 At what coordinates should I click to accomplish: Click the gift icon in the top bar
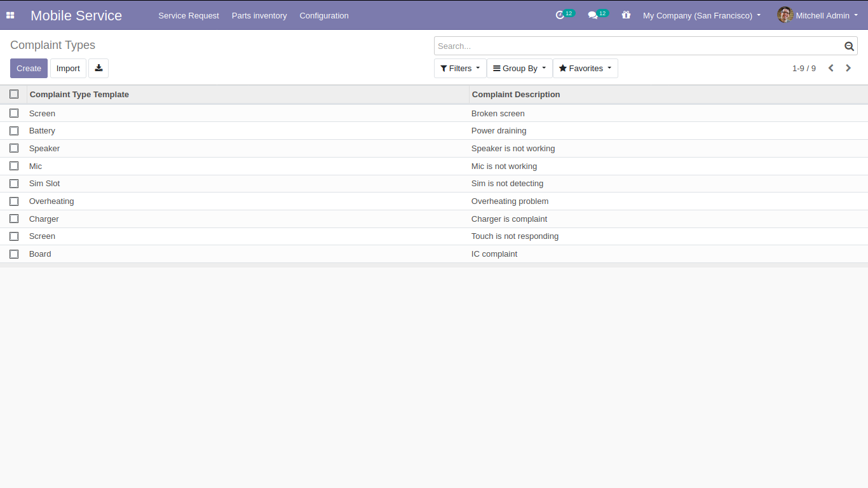(626, 15)
